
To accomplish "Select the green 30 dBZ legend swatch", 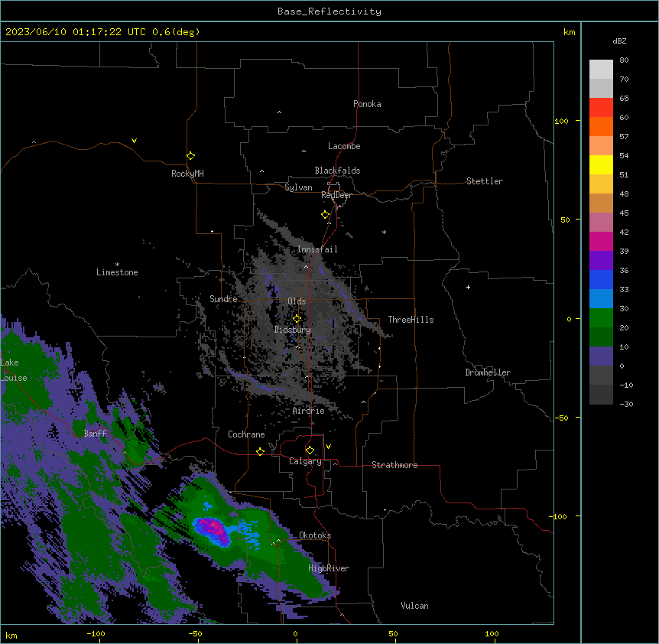I will [x=601, y=318].
